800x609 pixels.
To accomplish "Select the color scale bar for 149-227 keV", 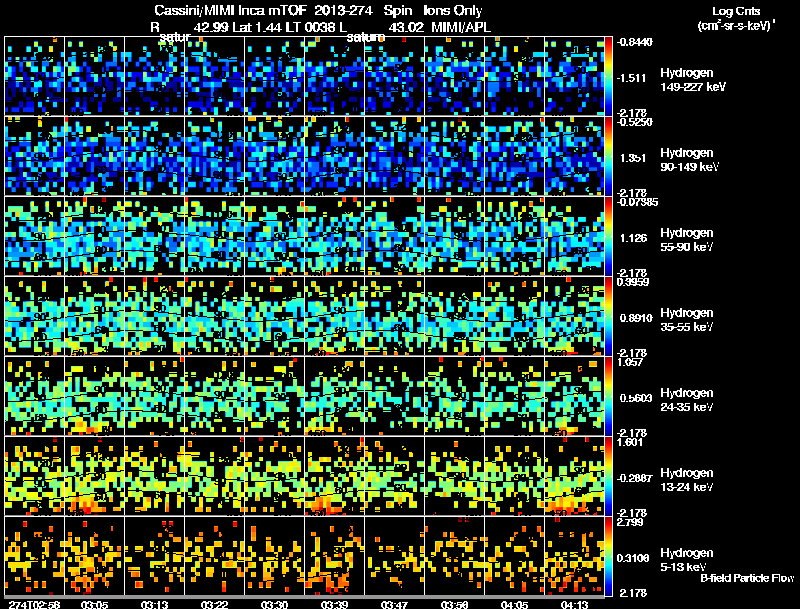I will pos(608,76).
